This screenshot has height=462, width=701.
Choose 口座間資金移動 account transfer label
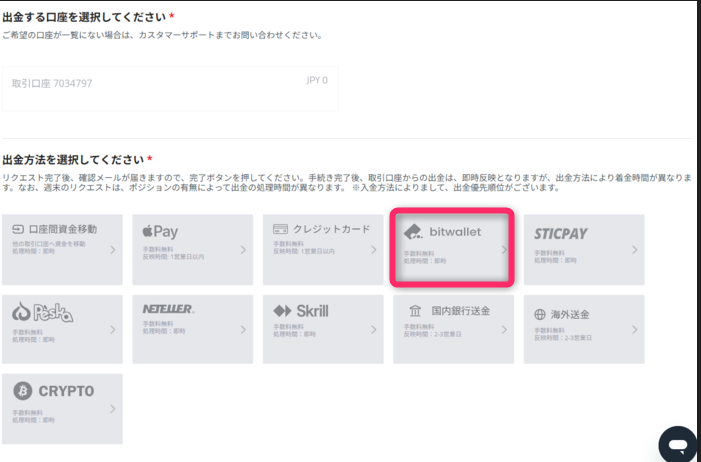click(67, 229)
